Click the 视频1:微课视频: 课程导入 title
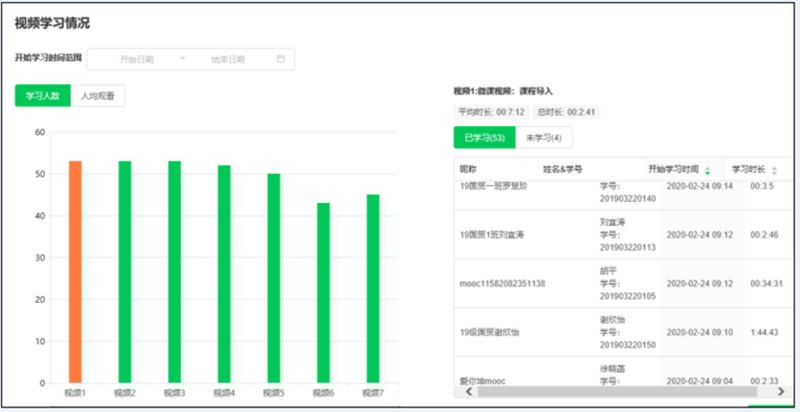 [x=503, y=92]
